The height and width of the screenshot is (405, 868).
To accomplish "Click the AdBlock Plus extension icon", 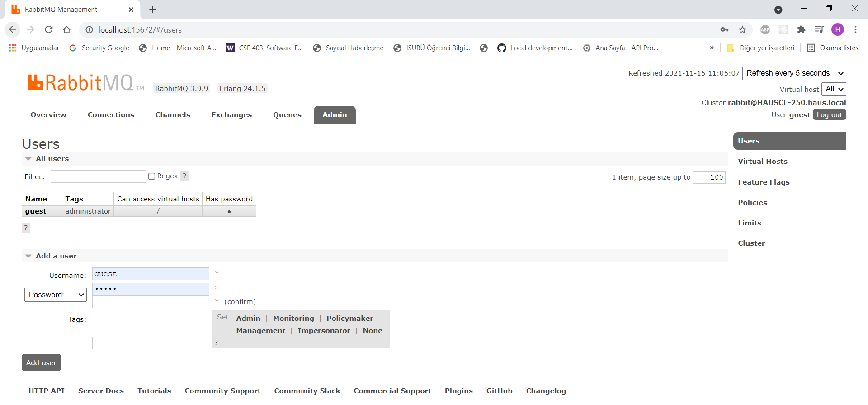I will click(765, 30).
